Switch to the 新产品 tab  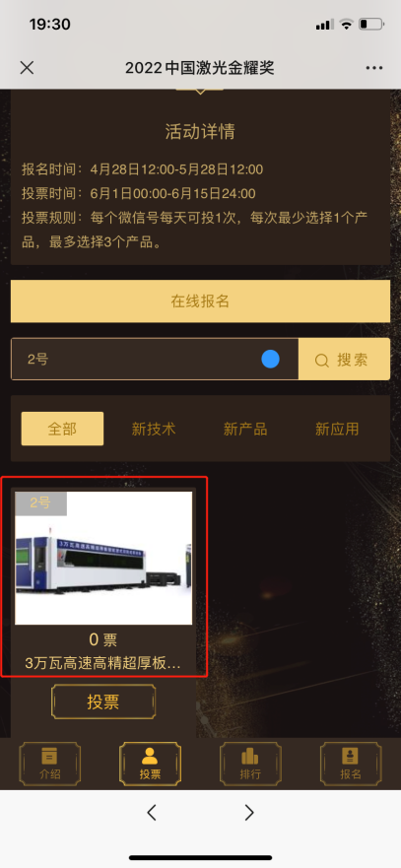(x=244, y=429)
